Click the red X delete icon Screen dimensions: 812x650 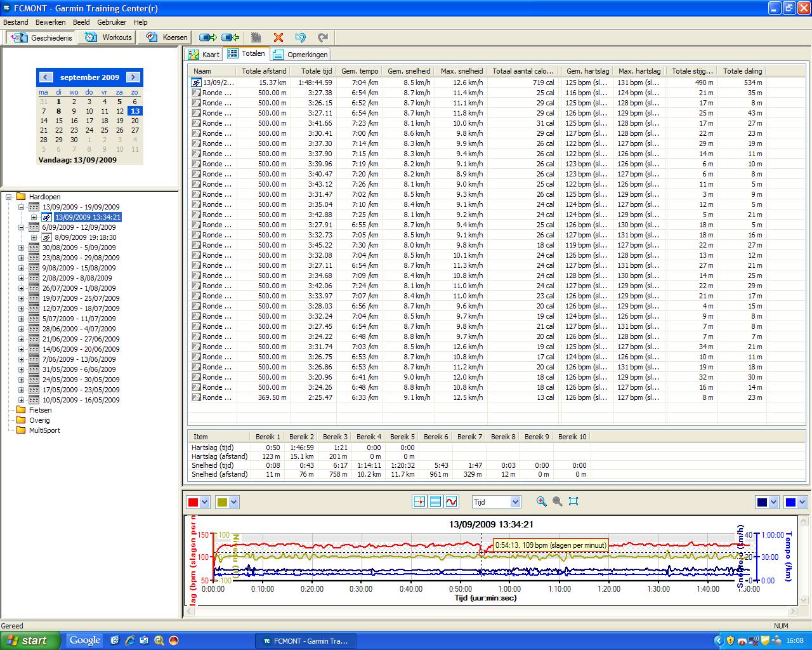[x=278, y=37]
